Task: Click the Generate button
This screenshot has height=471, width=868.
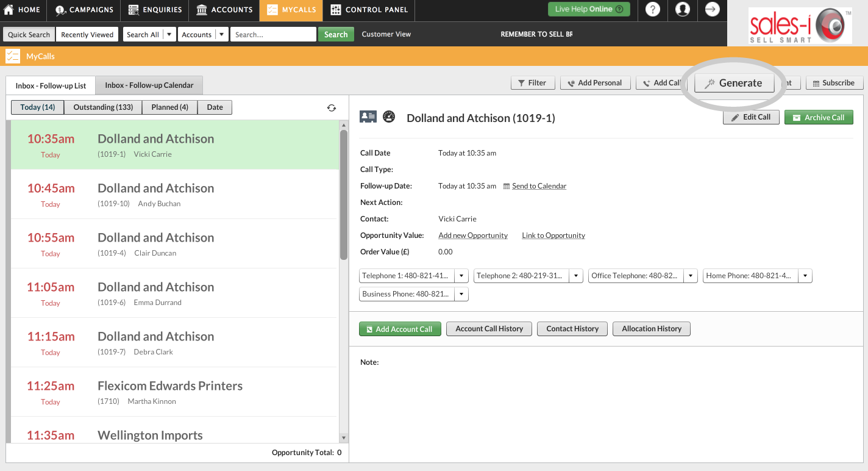Action: click(x=735, y=83)
